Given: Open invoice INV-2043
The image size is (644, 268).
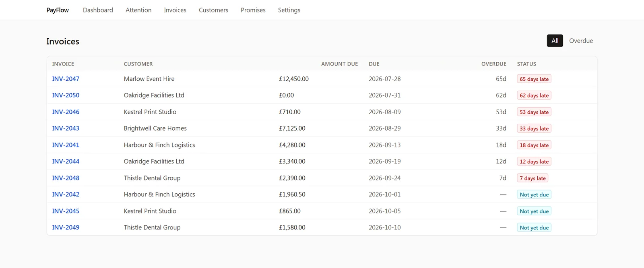Looking at the screenshot, I should click(66, 128).
